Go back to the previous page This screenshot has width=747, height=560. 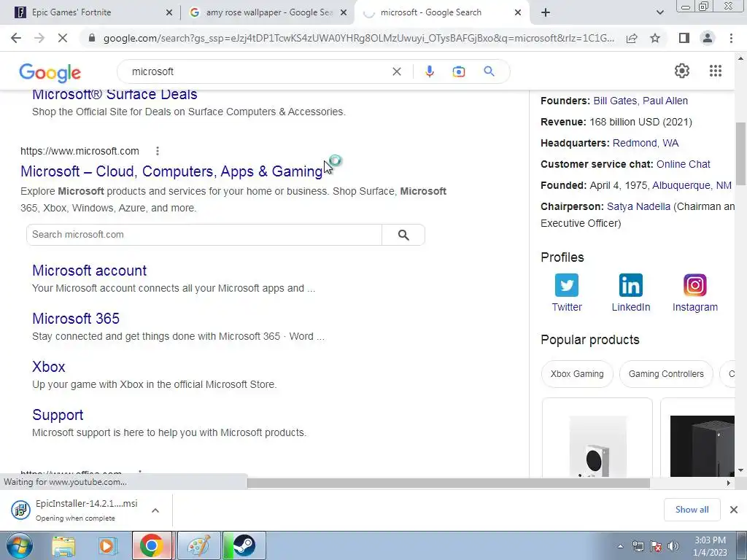click(16, 38)
